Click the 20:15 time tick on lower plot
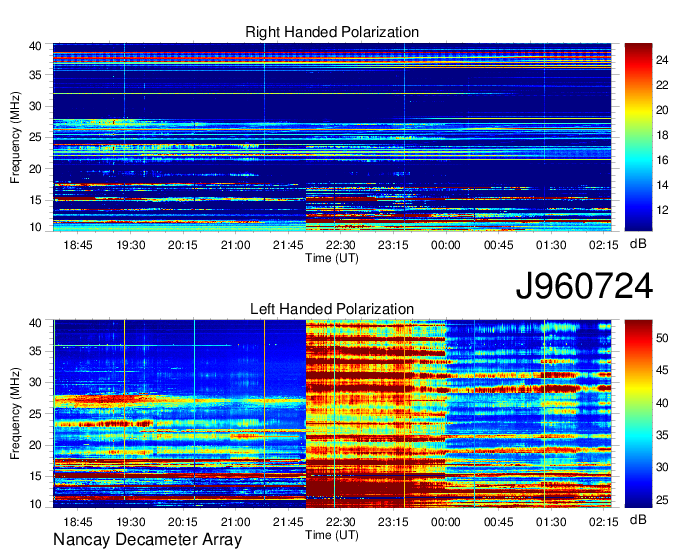Viewport: 680px width, 552px height. (183, 522)
